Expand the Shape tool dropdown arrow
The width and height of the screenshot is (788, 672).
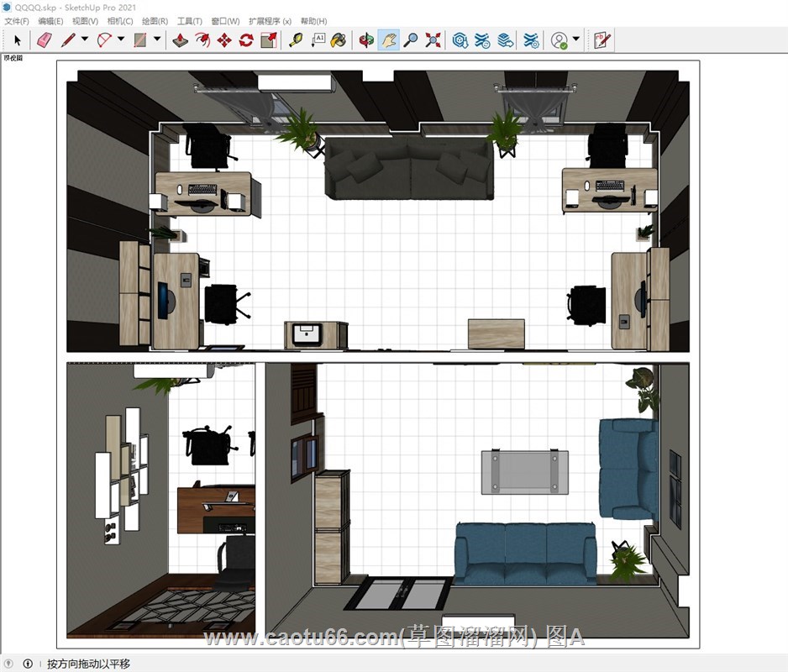pos(157,39)
